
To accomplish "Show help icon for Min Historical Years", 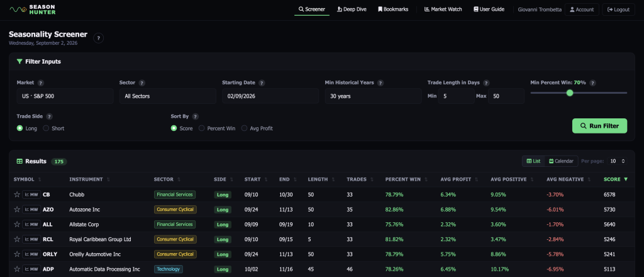I will [x=380, y=82].
